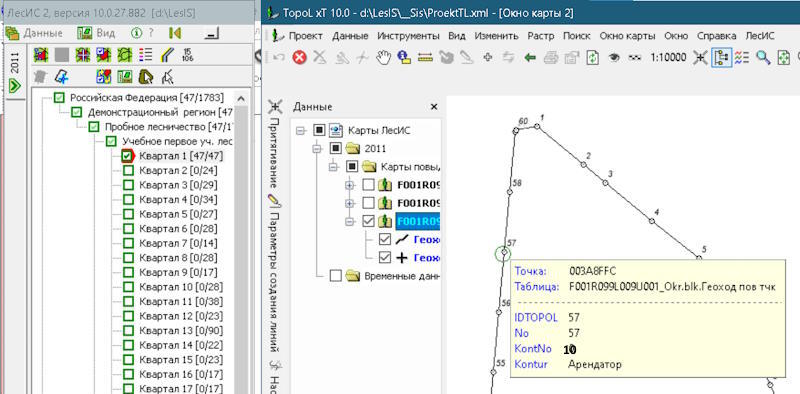The image size is (800, 394).
Task: Click the go-to-first arrow icon in ЛесИС
Action: tap(175, 33)
